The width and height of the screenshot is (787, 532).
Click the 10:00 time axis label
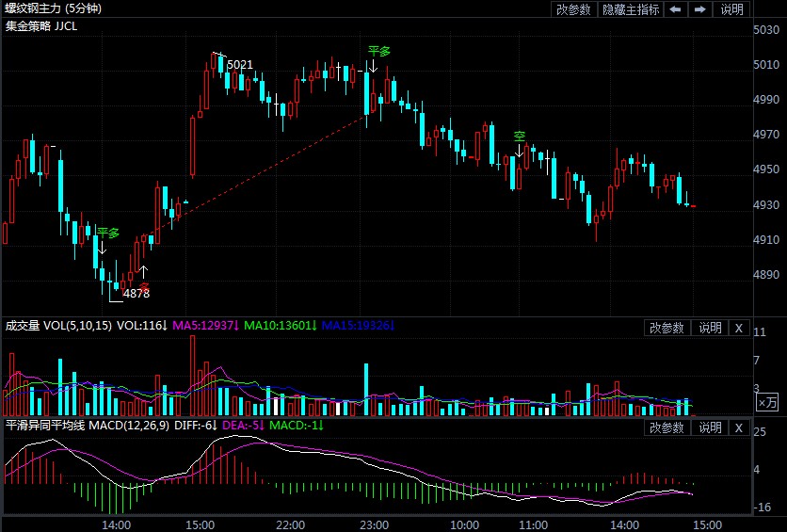[464, 525]
